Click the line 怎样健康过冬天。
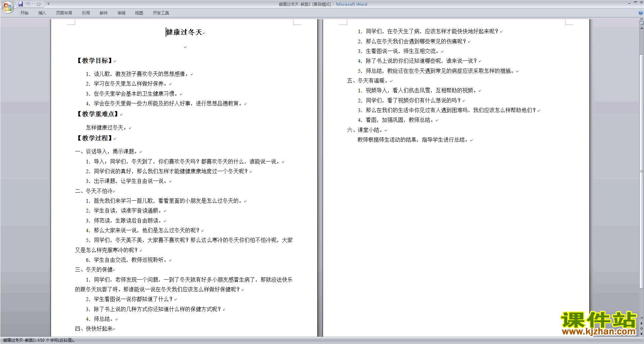Image resolution: width=644 pixels, height=344 pixels. click(107, 128)
